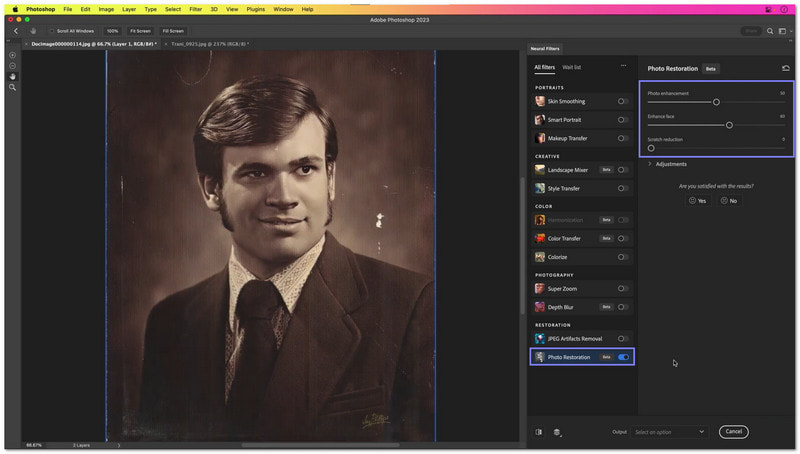Click the Makeup Transfer filter thumbnail

pyautogui.click(x=540, y=138)
